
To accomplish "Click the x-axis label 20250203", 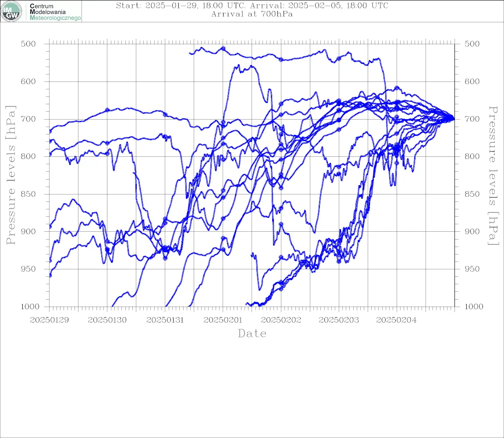I will pos(339,320).
